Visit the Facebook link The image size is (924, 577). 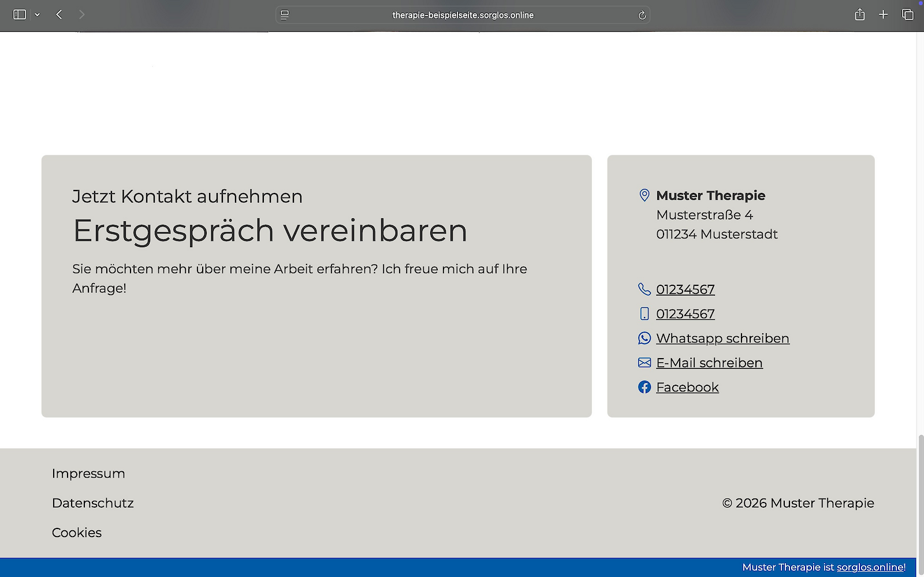pos(687,387)
